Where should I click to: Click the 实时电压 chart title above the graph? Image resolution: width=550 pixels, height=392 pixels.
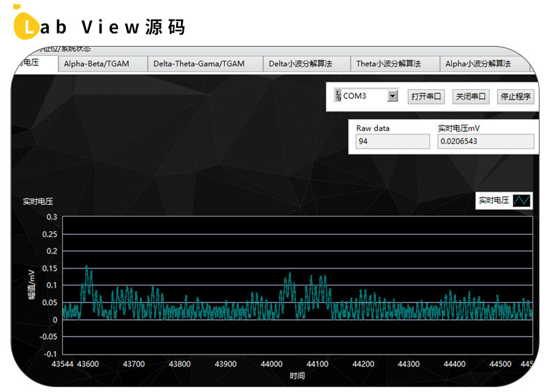38,201
